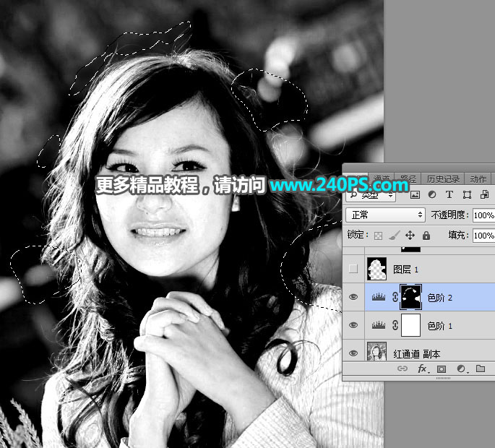Filter layers by pixel image icon
Viewport: 495px width, 448px height.
415,195
